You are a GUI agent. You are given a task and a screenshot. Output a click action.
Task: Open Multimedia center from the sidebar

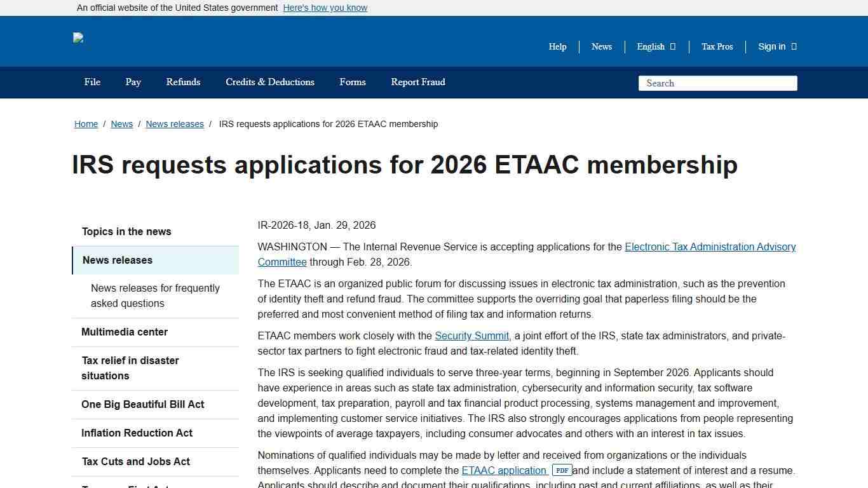124,332
